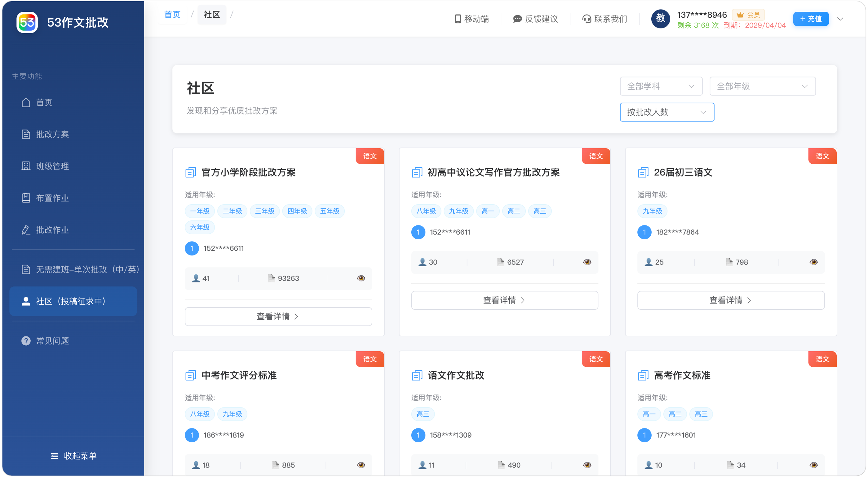Toggle the eye icon on 语文作文批改 card

point(587,465)
